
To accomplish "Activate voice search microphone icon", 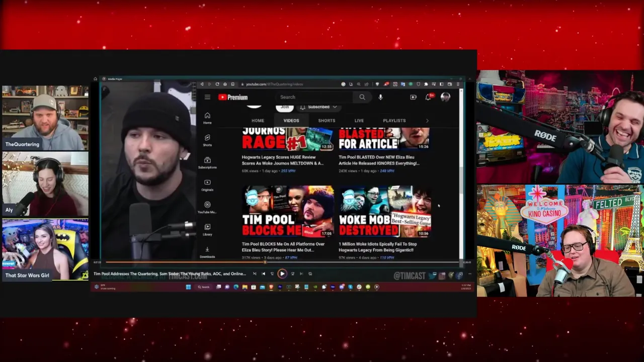I will [x=380, y=97].
